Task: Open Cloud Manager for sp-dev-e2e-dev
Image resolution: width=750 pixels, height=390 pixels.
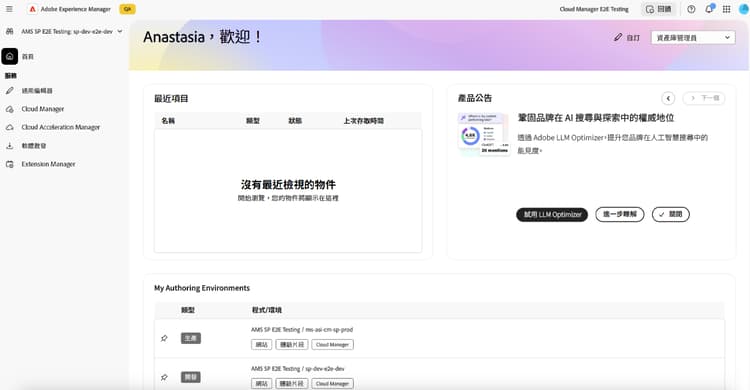Action: [332, 383]
